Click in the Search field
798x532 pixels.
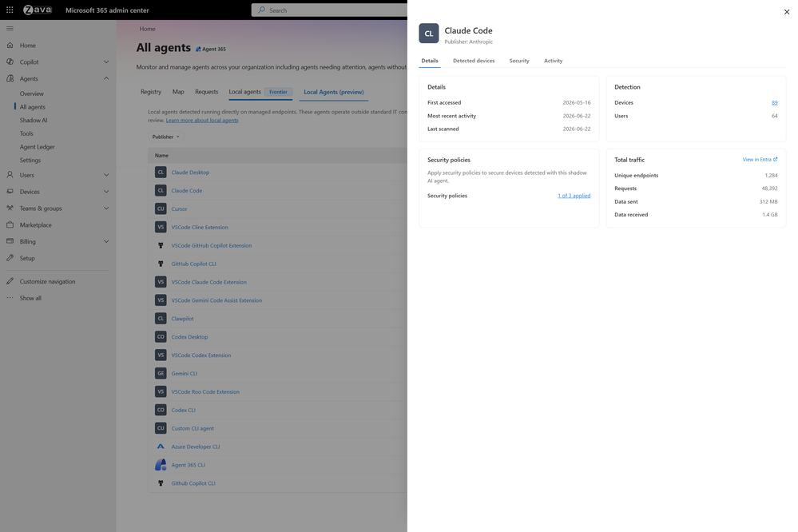[329, 10]
